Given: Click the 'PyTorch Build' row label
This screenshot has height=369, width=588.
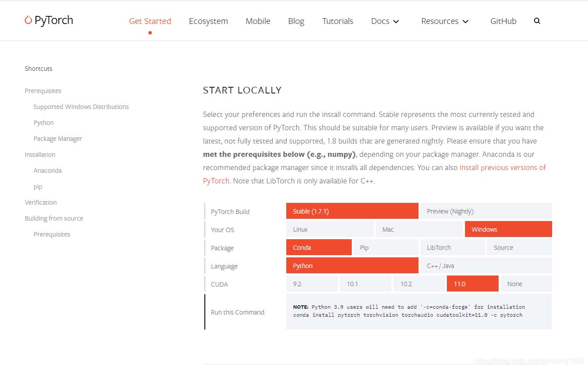Looking at the screenshot, I should point(230,211).
